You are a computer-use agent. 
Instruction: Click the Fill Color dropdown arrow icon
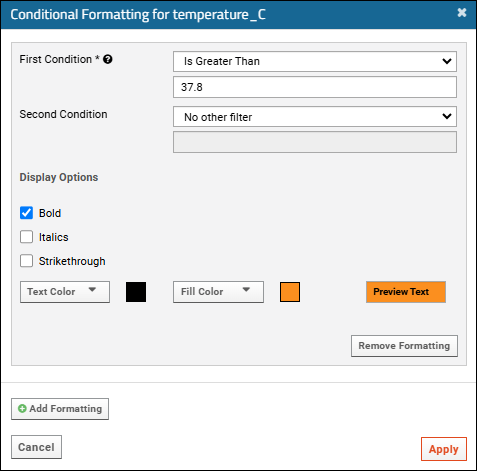pos(246,290)
